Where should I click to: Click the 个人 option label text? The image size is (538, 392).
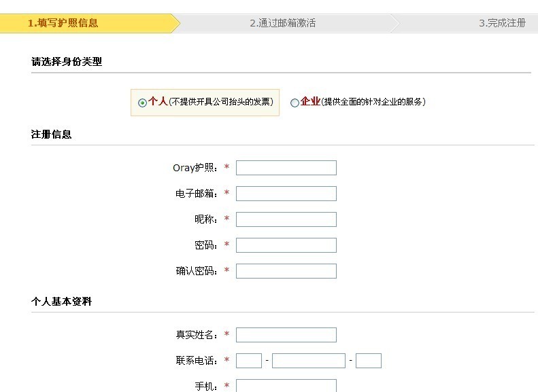(x=158, y=101)
